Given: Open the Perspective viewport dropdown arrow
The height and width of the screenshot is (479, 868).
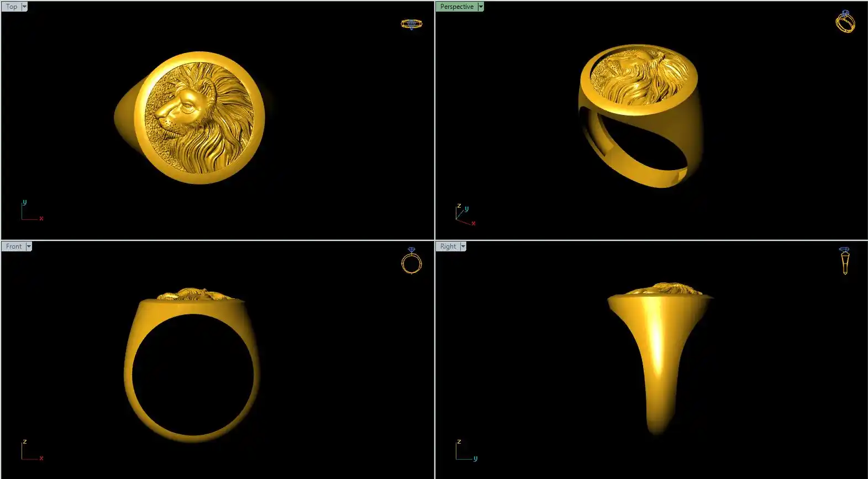Looking at the screenshot, I should click(x=481, y=7).
